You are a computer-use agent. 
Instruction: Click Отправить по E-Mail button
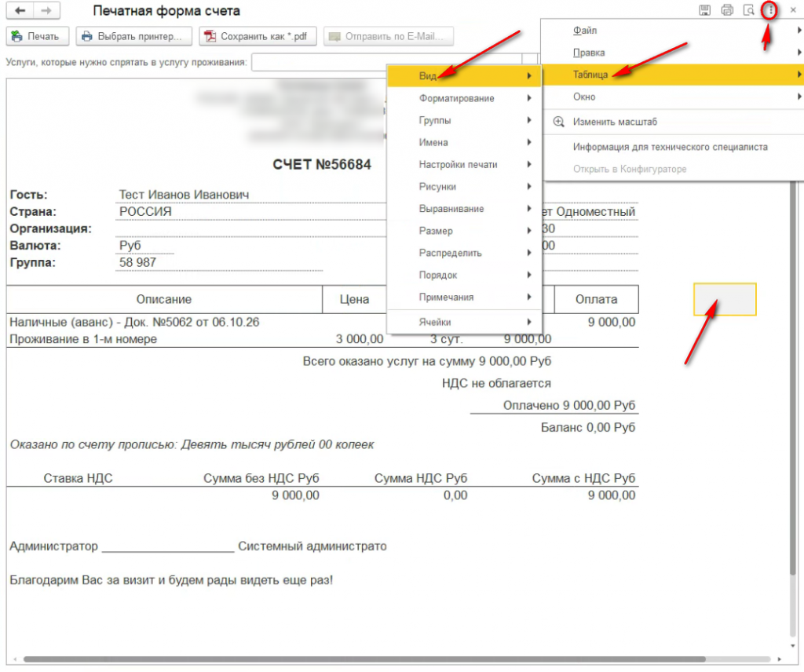[388, 36]
